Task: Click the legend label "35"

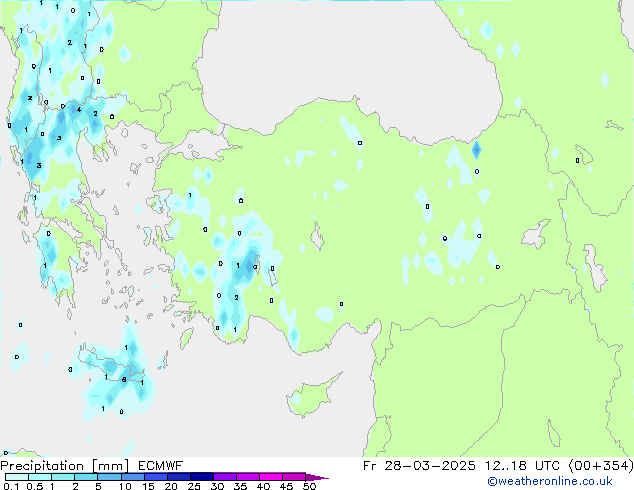Action: click(x=240, y=486)
